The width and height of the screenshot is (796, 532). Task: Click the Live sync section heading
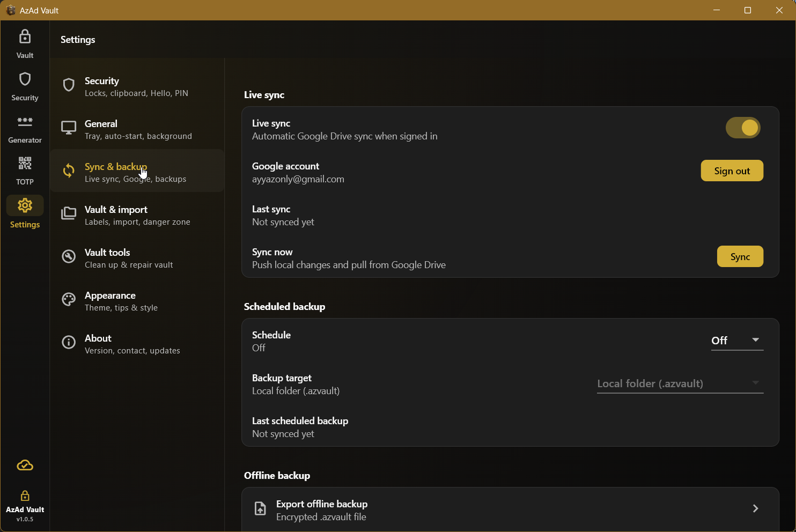(x=264, y=95)
